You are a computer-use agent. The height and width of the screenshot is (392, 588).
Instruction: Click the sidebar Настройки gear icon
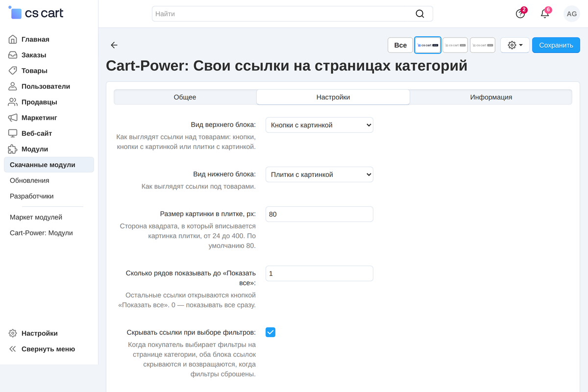pyautogui.click(x=13, y=333)
